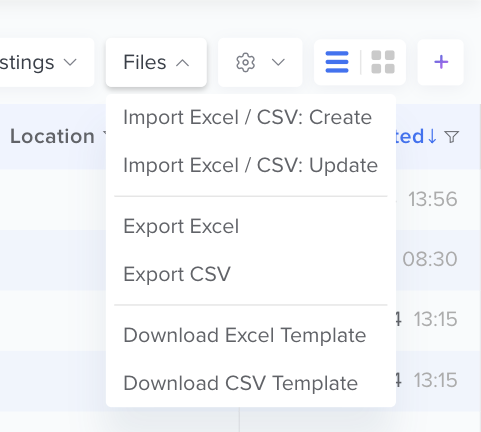The image size is (481, 432).
Task: Click the blue sorted column header text
Action: tap(409, 136)
